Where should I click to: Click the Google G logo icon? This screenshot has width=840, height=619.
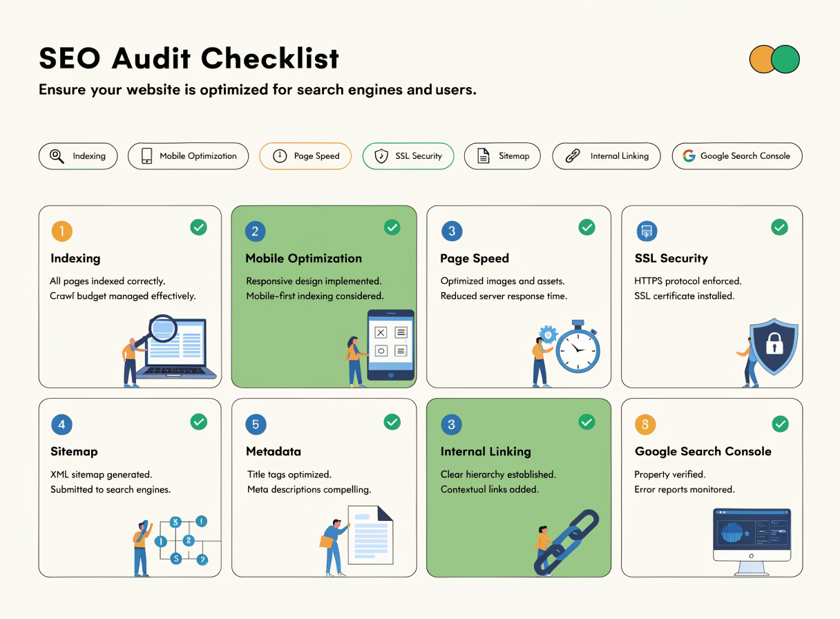click(689, 156)
